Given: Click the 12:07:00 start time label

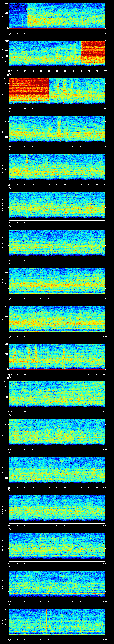Looking at the screenshot, I should point(9,260).
